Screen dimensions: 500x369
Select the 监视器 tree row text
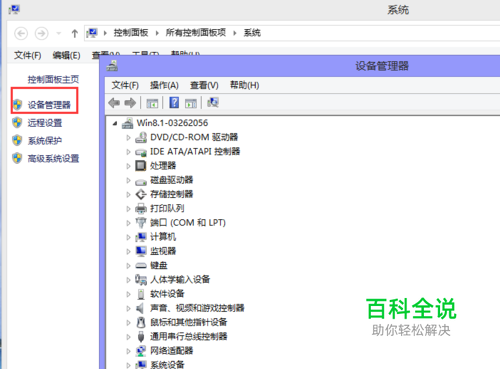[163, 251]
